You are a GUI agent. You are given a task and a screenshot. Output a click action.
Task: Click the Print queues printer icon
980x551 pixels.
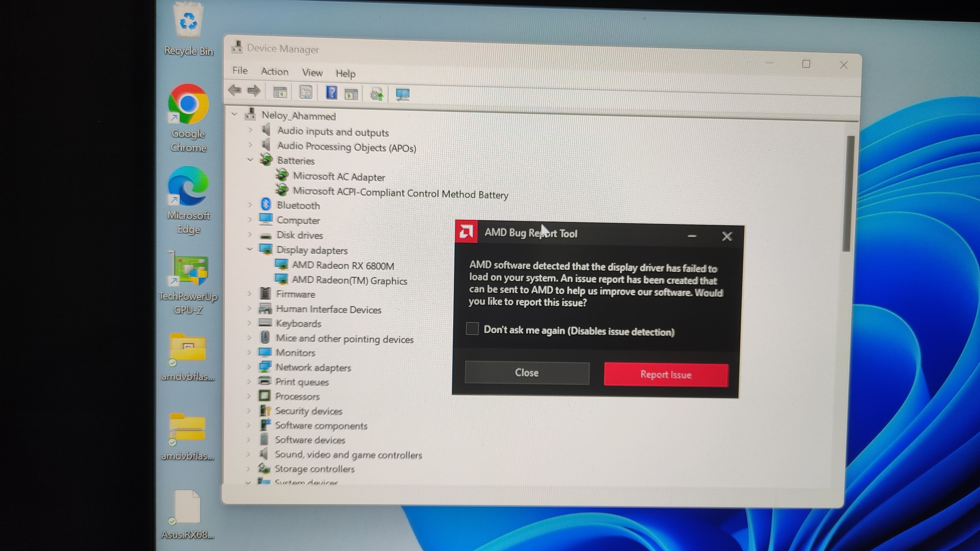pos(264,381)
